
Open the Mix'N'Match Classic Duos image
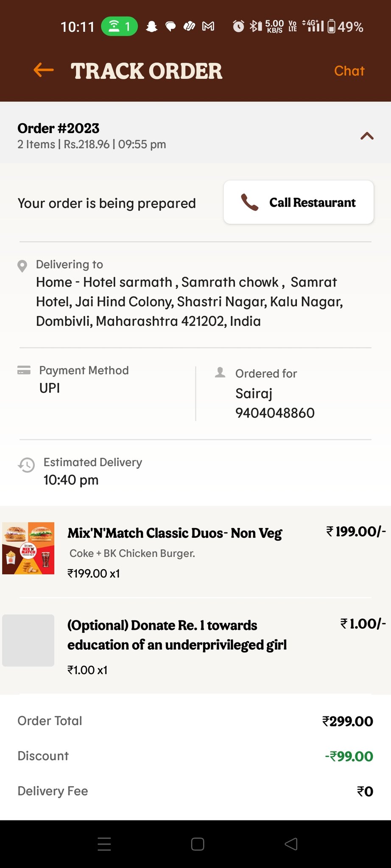click(28, 548)
